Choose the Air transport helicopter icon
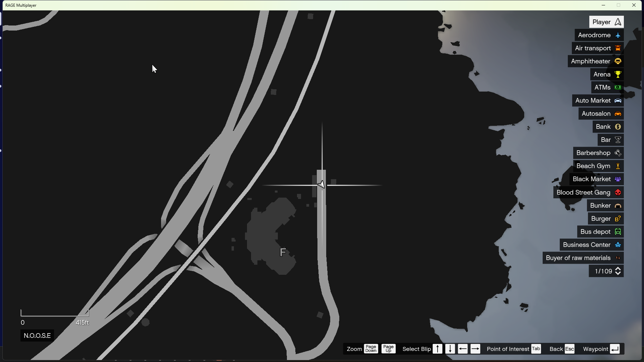Viewport: 644px width, 362px height. 618,48
